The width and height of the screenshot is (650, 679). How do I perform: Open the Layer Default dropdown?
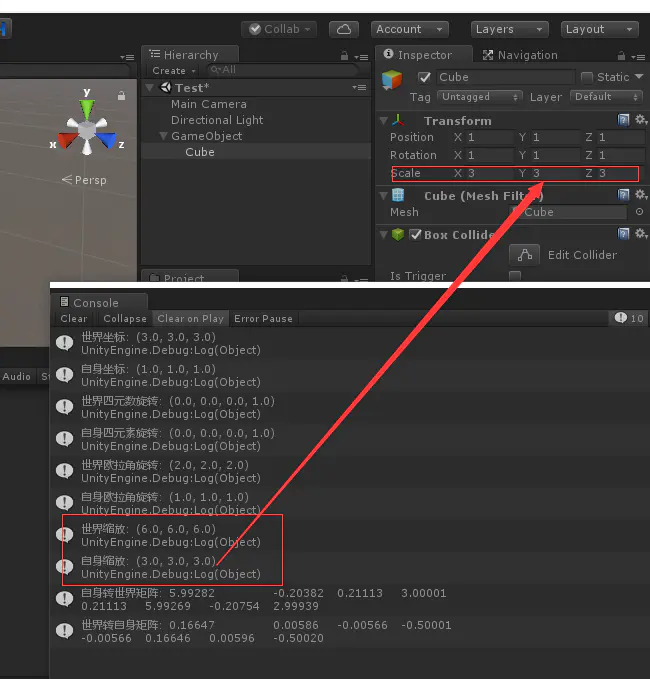[x=606, y=97]
